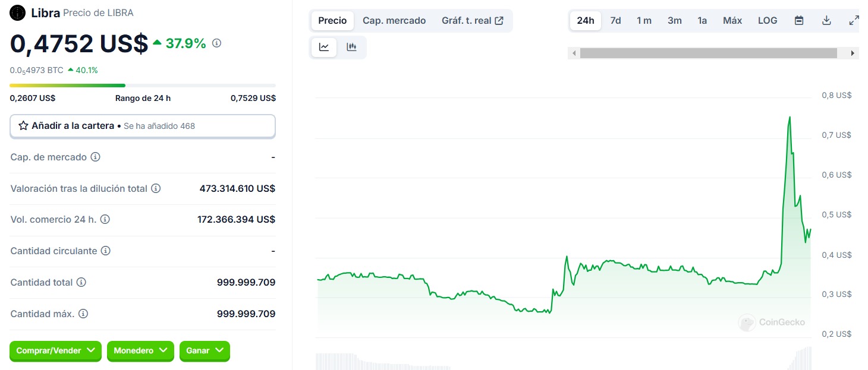
Task: Click info icon beside Valoración tras la dilución total
Action: pyautogui.click(x=156, y=189)
